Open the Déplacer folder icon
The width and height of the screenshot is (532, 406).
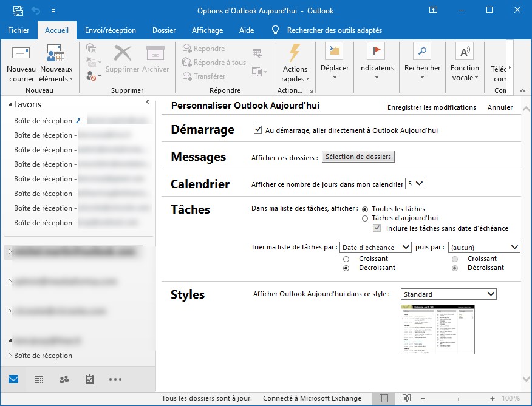pos(334,52)
